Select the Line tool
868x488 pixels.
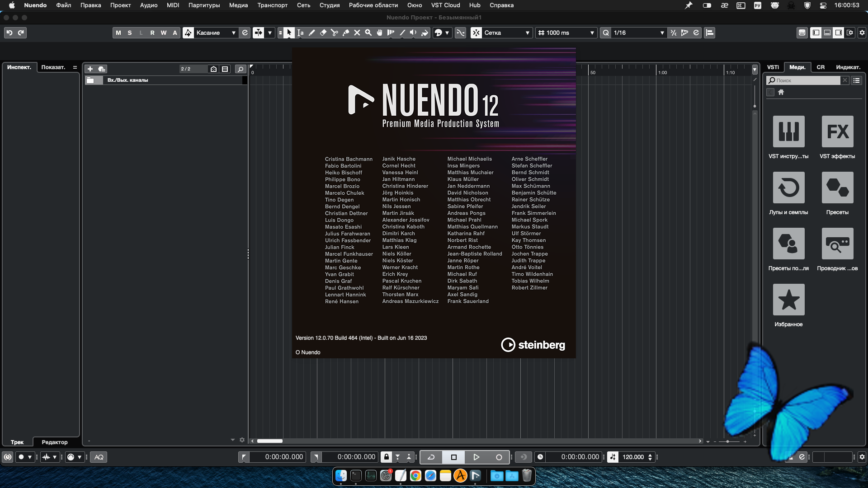click(402, 33)
